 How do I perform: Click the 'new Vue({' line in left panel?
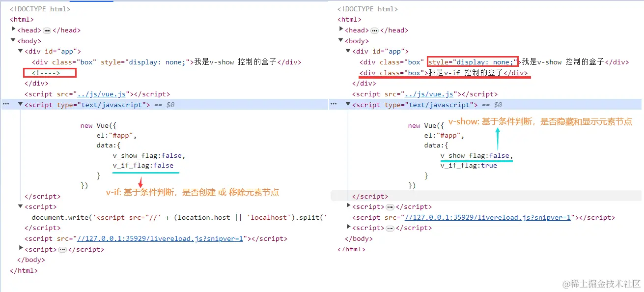99,125
